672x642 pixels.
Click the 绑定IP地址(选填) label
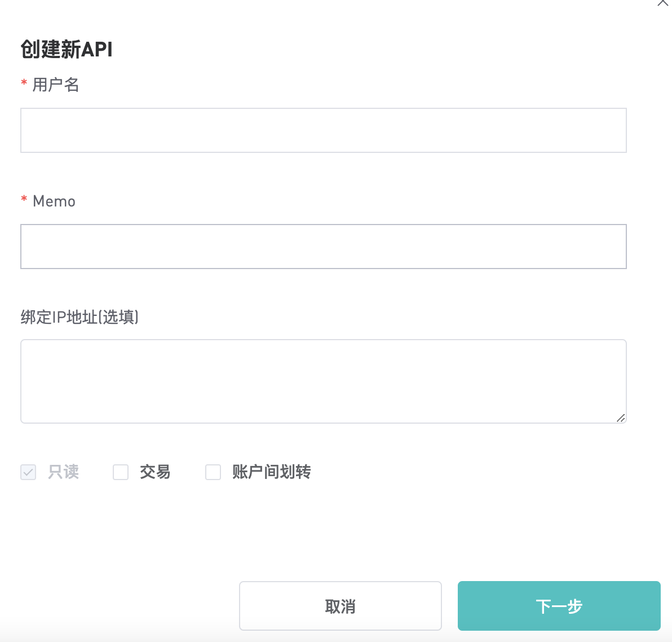click(79, 318)
